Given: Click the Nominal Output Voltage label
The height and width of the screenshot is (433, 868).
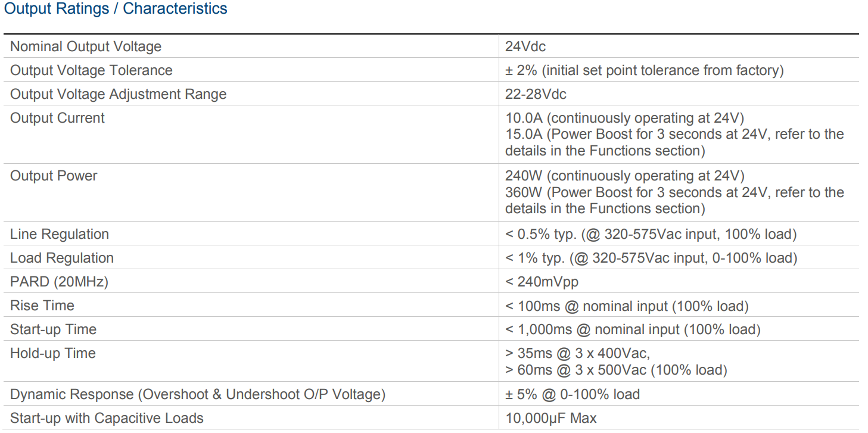Looking at the screenshot, I should (86, 46).
